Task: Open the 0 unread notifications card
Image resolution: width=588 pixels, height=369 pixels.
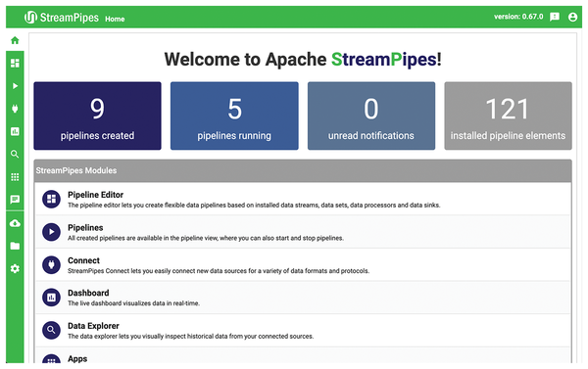Action: [371, 115]
